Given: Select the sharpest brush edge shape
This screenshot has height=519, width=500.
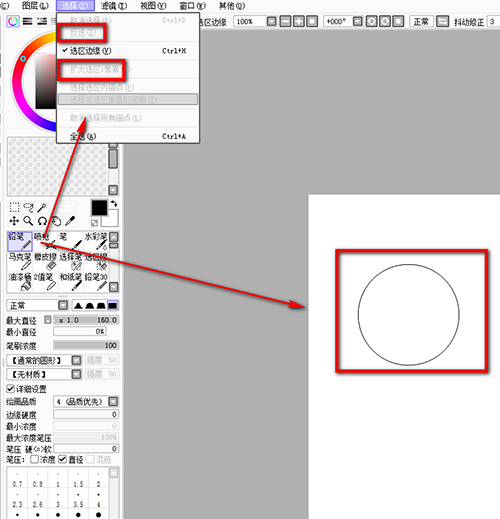Looking at the screenshot, I should point(78,305).
